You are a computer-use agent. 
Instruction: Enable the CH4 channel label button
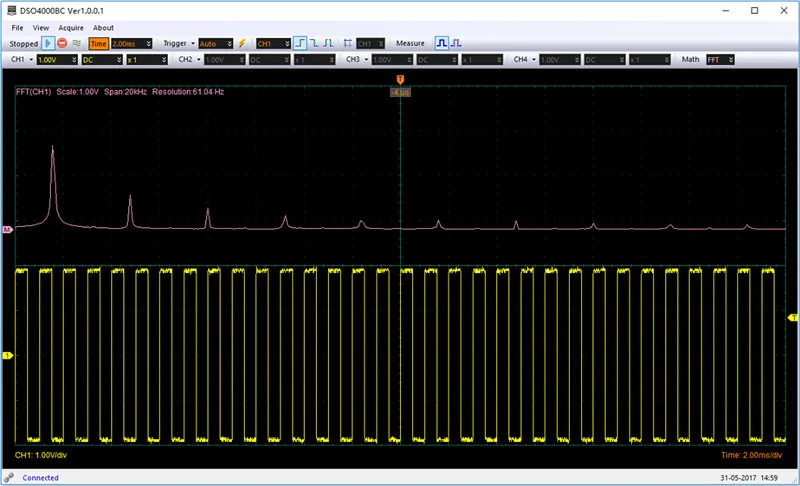(520, 60)
